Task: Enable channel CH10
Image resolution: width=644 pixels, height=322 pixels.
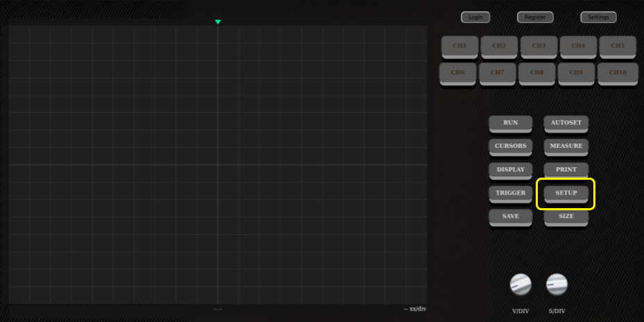Action: click(x=618, y=74)
